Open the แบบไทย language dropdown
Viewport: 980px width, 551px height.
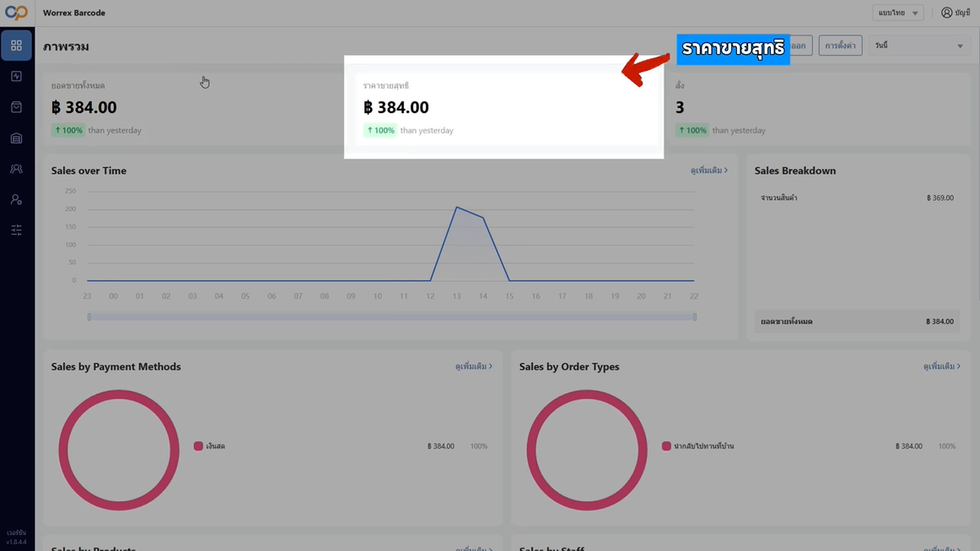click(898, 13)
